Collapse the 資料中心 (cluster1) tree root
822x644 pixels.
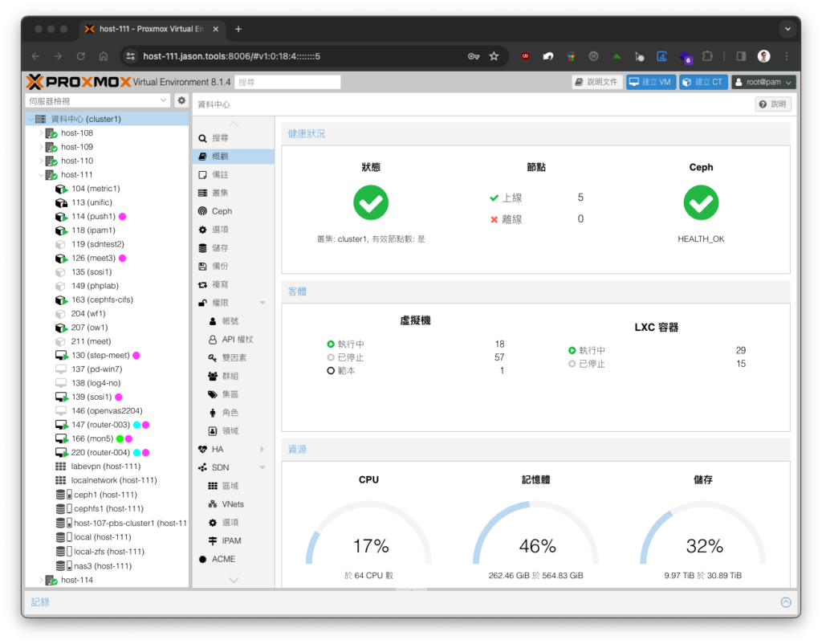[31, 119]
